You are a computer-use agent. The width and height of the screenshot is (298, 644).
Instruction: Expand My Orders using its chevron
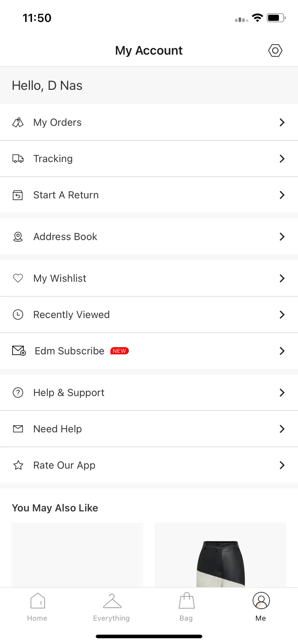(282, 123)
